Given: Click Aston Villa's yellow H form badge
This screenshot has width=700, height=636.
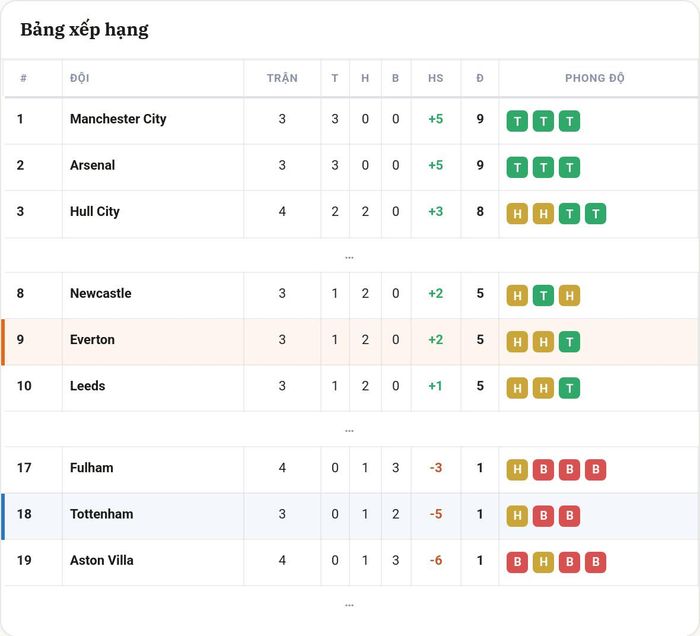Looking at the screenshot, I should coord(543,562).
